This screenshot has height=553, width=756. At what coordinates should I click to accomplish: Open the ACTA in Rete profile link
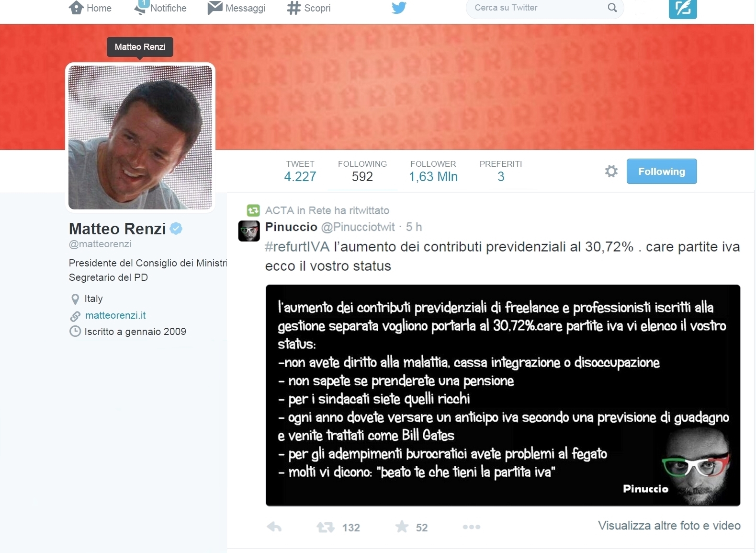pyautogui.click(x=299, y=210)
